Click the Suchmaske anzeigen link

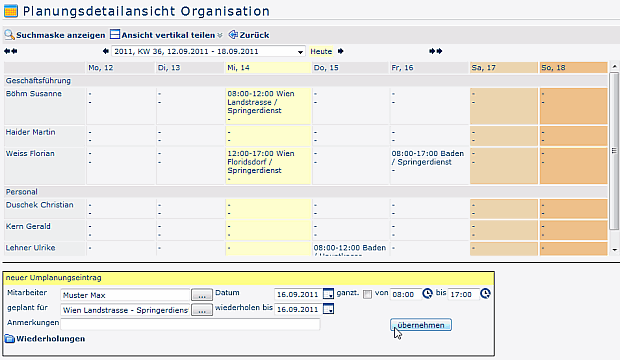click(60, 35)
